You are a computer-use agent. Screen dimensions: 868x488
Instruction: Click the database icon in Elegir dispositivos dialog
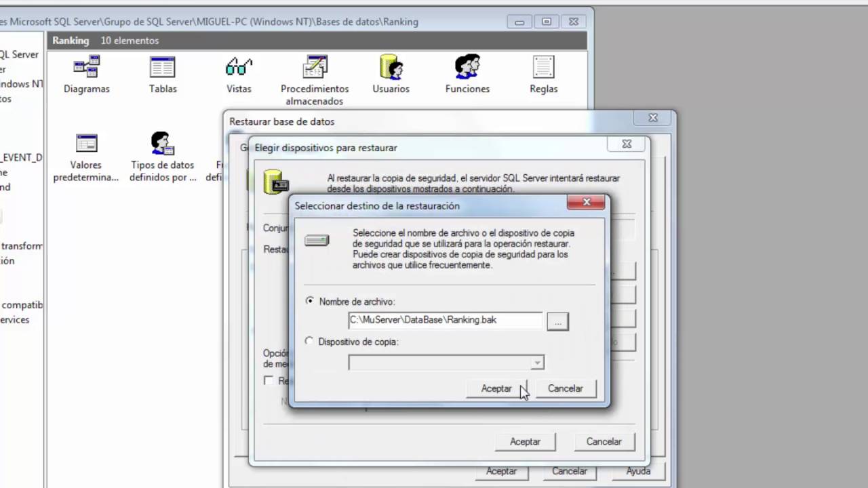(x=277, y=182)
